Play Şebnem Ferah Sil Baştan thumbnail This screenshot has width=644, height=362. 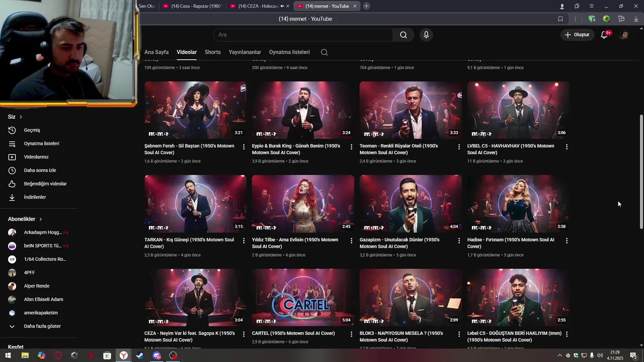click(x=195, y=110)
